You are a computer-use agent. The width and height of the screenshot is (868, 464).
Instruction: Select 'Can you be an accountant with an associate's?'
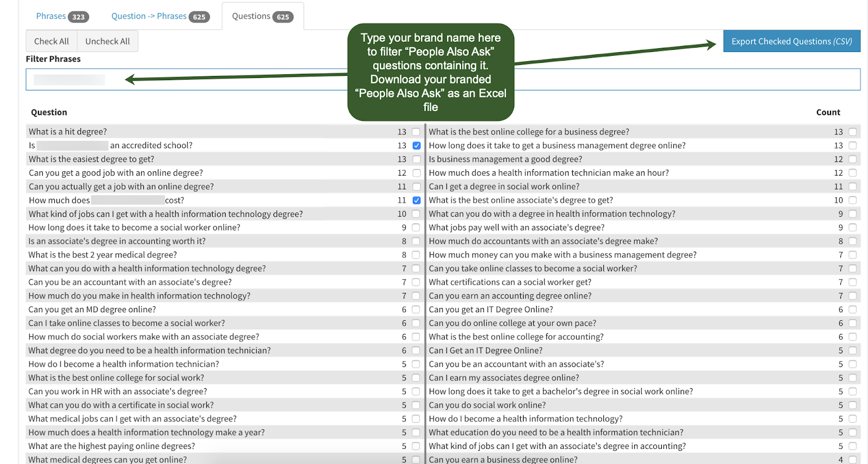852,364
